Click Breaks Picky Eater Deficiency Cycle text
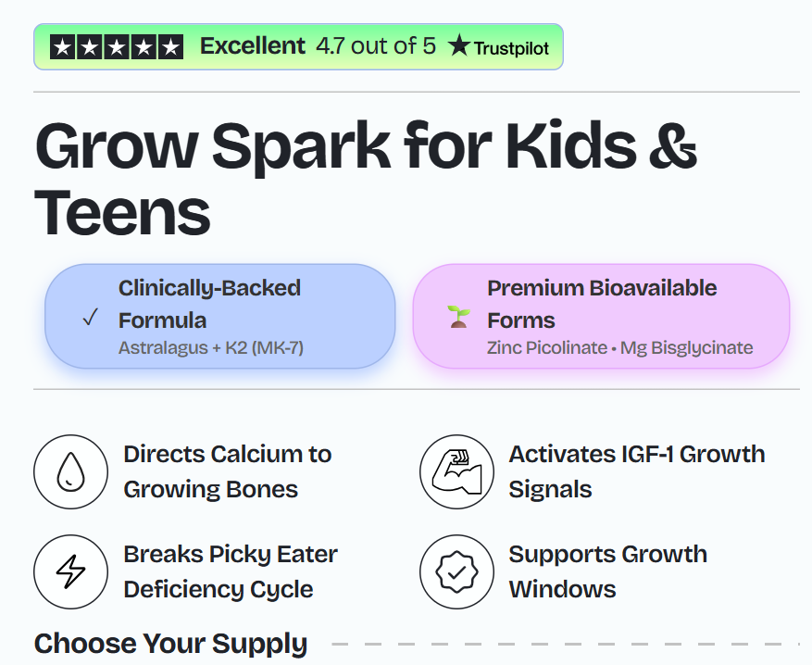 coord(230,571)
